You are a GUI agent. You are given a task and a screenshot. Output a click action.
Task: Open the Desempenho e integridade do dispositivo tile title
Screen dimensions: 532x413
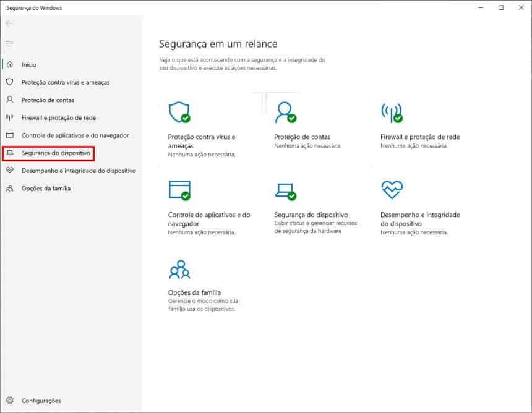[420, 219]
